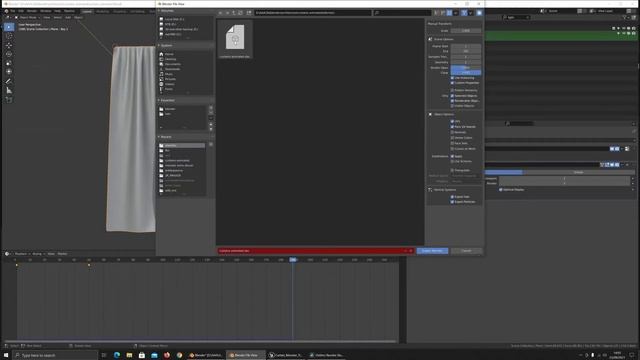Viewport: 640px width, 360px height.
Task: Select the Select Box tool in viewport toolbar
Action: click(9, 27)
